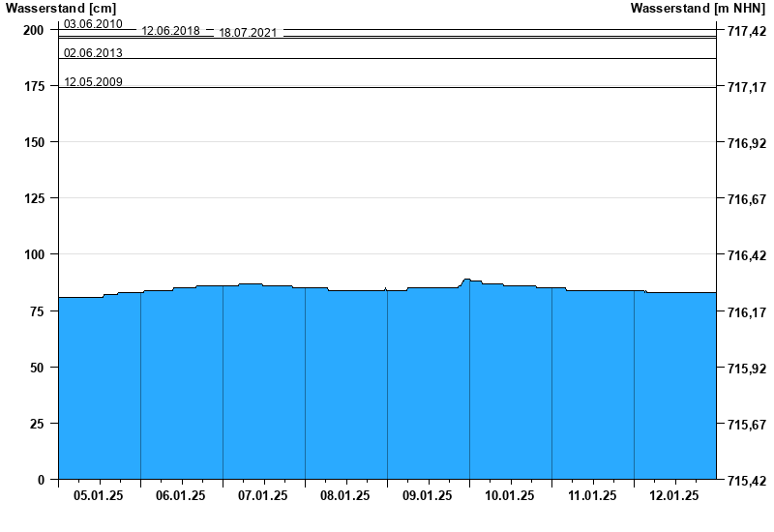Screen dimensions: 774x532
Task: Select the 09.01.25 date label
Action: pyautogui.click(x=428, y=495)
